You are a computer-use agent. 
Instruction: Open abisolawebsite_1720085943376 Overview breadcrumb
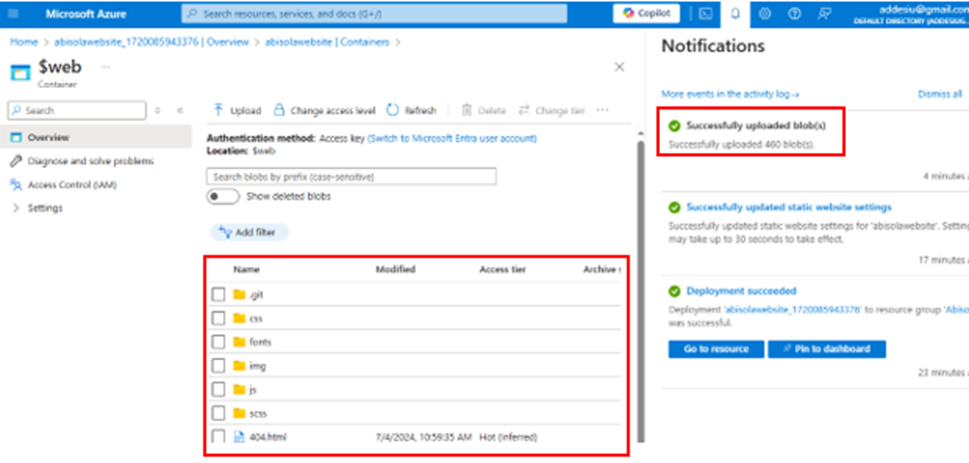(x=151, y=42)
